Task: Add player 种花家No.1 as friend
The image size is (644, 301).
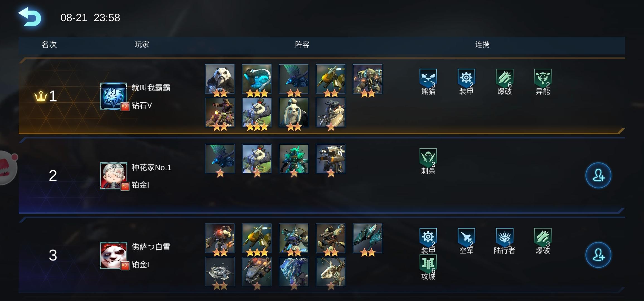Action: click(x=598, y=176)
